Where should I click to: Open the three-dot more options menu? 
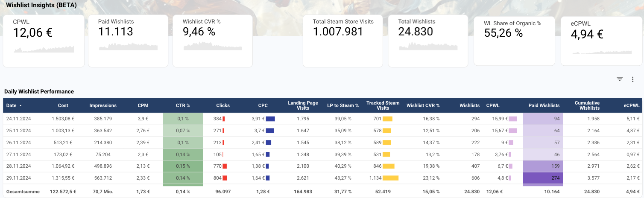[632, 79]
